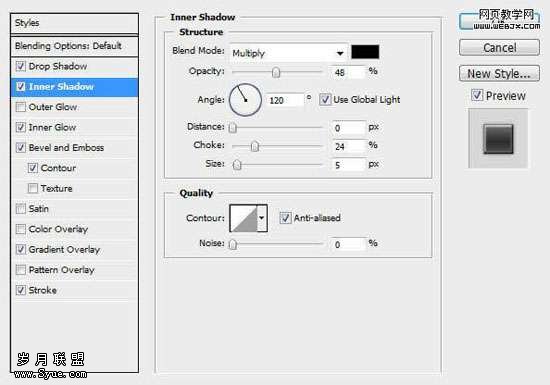Toggle the Gradient Overlay checkbox

pyautogui.click(x=21, y=249)
